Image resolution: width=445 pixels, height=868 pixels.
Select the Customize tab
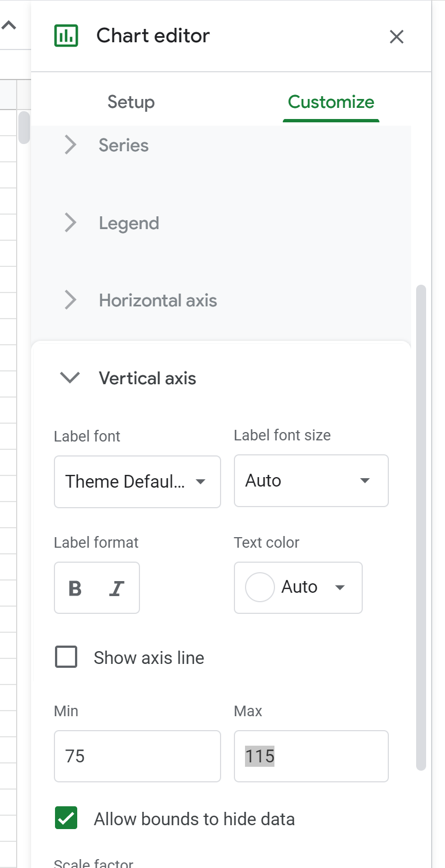point(331,102)
